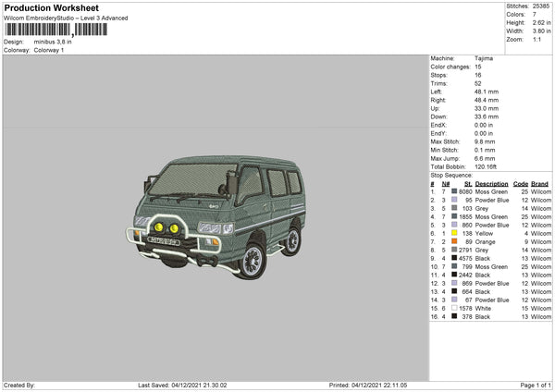This screenshot has width=555, height=392.
Task: Click the Grey swatch in stop 3
Action: coord(454,208)
